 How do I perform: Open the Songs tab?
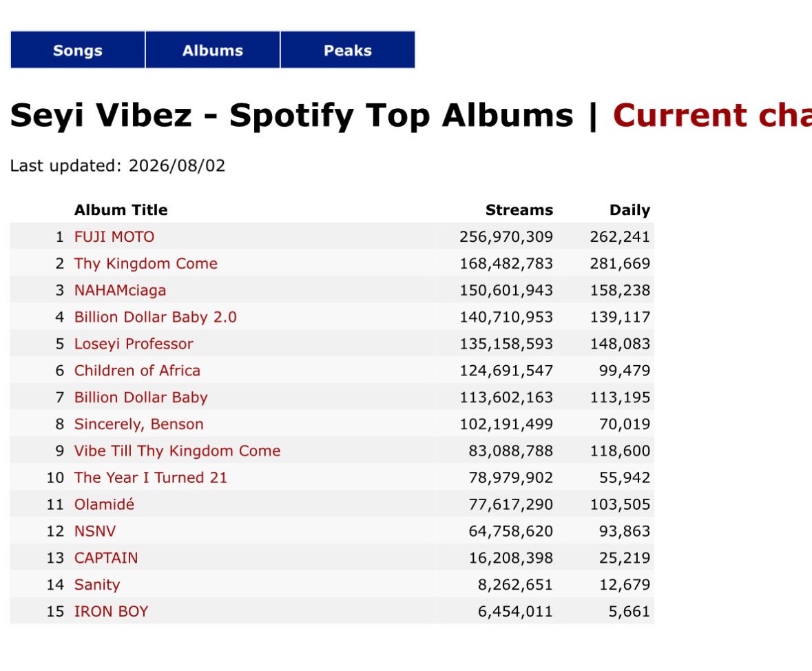coord(78,50)
